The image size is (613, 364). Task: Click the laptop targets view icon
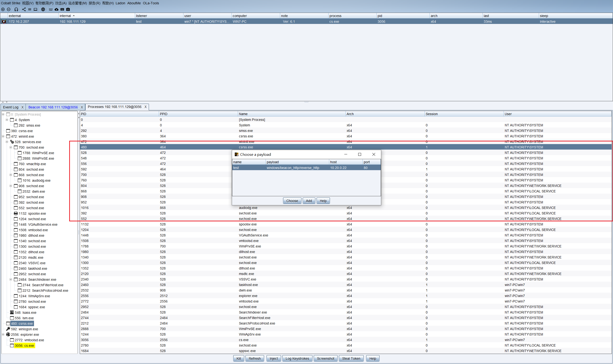coord(35,9)
